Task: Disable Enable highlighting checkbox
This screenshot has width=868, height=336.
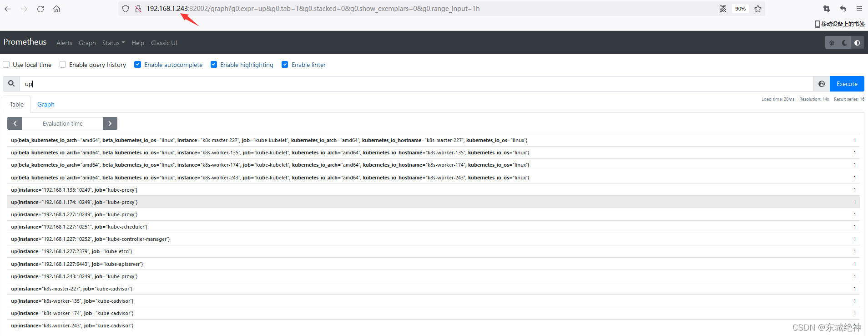Action: (214, 65)
